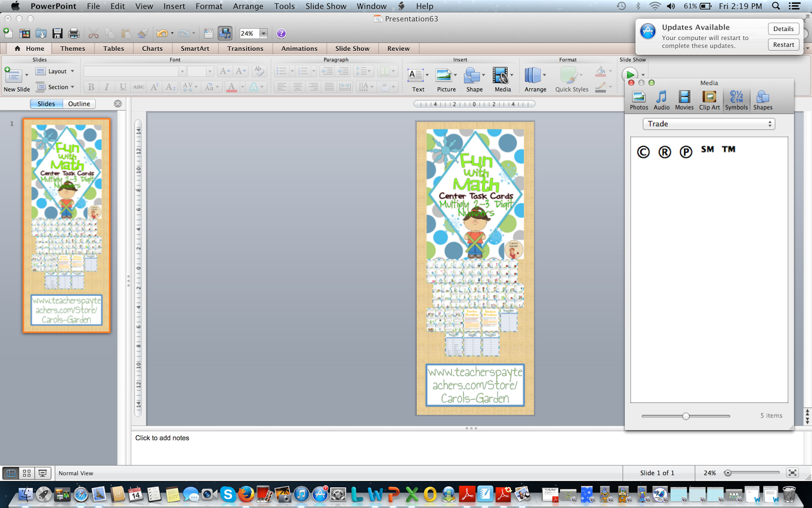Start slide show with the play icon

click(630, 75)
